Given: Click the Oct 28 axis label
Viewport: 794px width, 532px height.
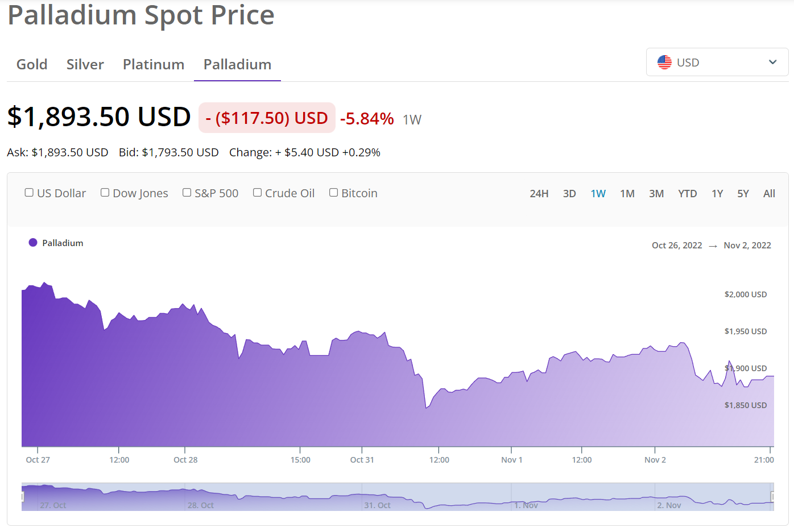Looking at the screenshot, I should pyautogui.click(x=185, y=460).
